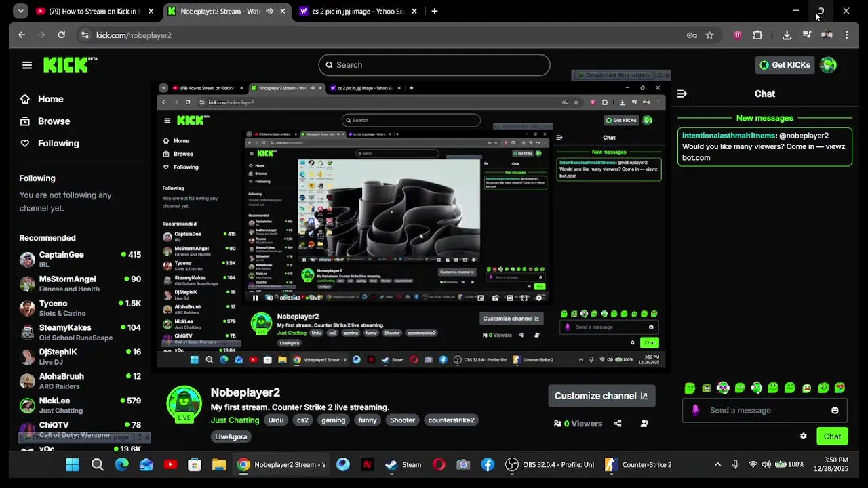Pause the main stream video player
The height and width of the screenshot is (488, 868).
point(255,298)
